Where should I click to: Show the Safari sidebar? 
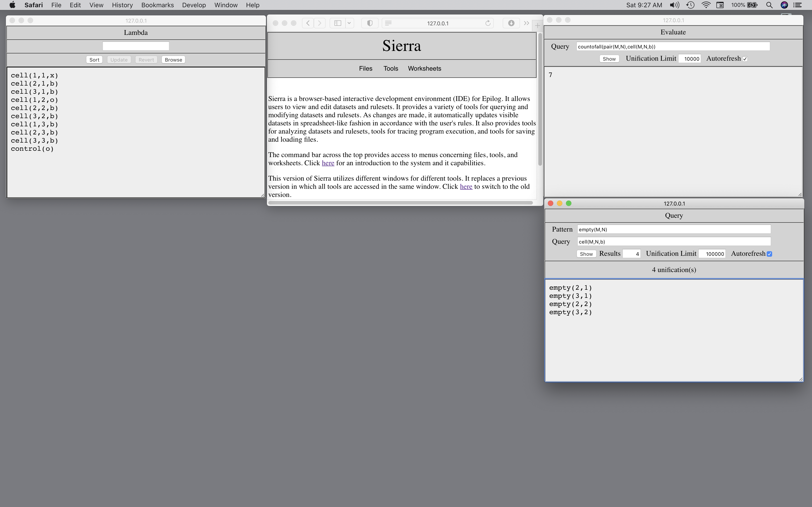[x=338, y=23]
